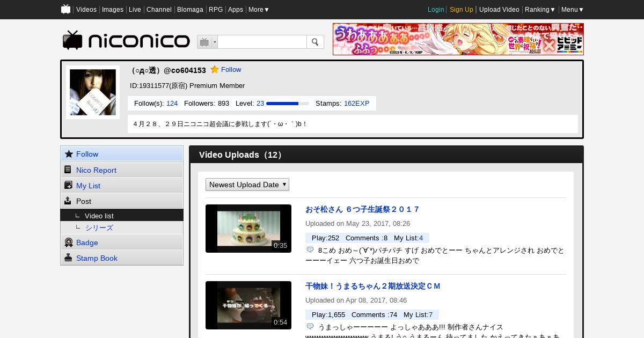
Task: Open video title おそ松さん 6つ子生誕祭2017
Action: (x=362, y=209)
